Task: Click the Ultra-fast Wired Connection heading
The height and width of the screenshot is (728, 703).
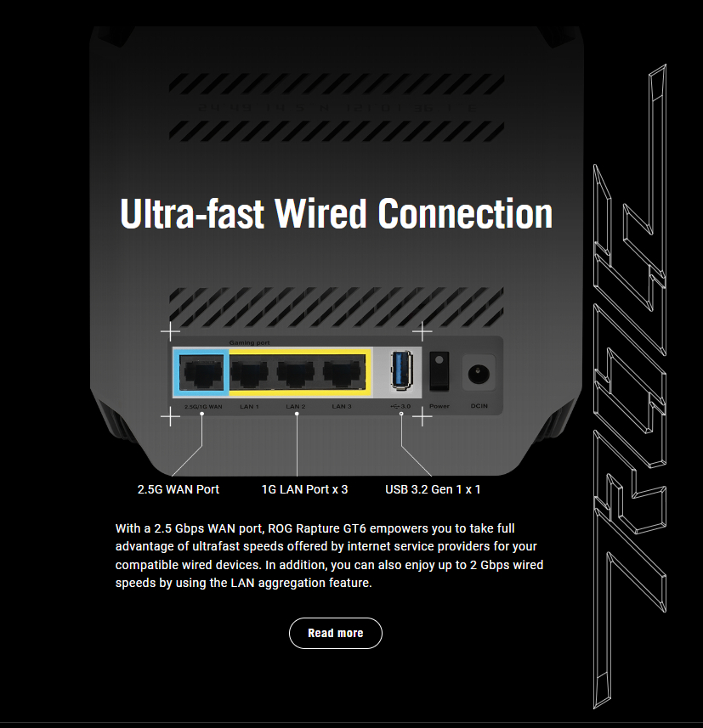Action: point(337,214)
